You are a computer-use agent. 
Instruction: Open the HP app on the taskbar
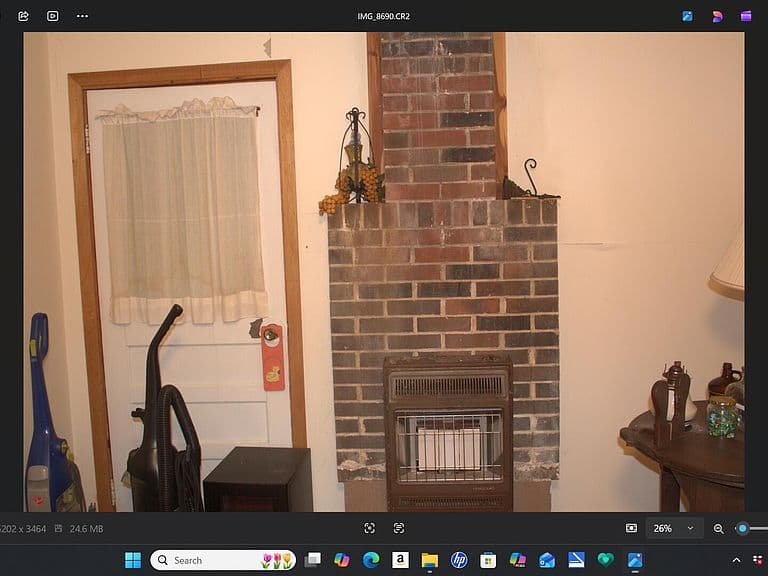click(459, 560)
